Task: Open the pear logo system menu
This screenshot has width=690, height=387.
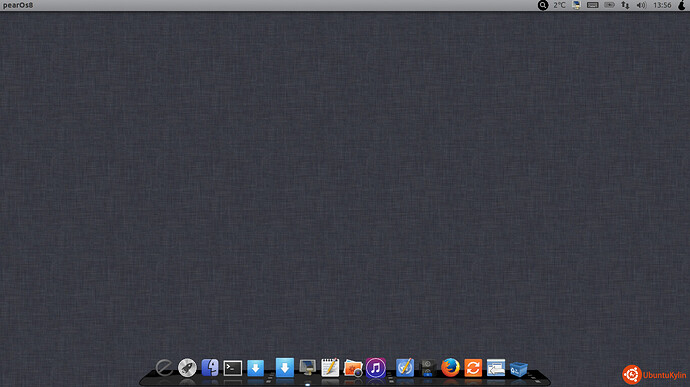Action: [682, 5]
